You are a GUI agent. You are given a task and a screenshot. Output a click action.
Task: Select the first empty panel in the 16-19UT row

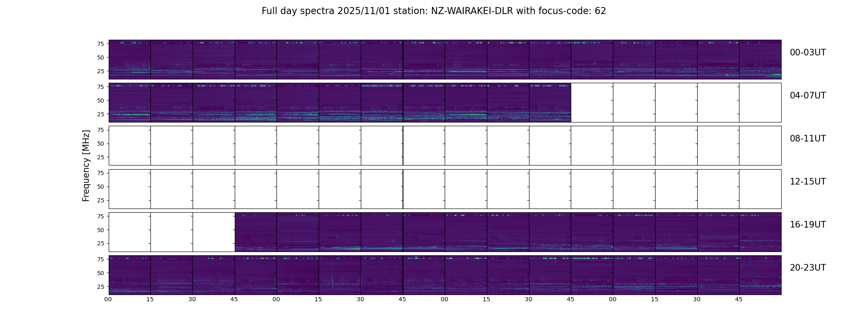pos(130,232)
